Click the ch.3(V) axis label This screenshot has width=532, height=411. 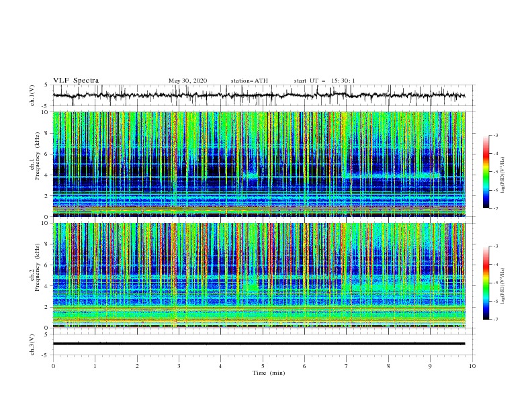pos(32,345)
